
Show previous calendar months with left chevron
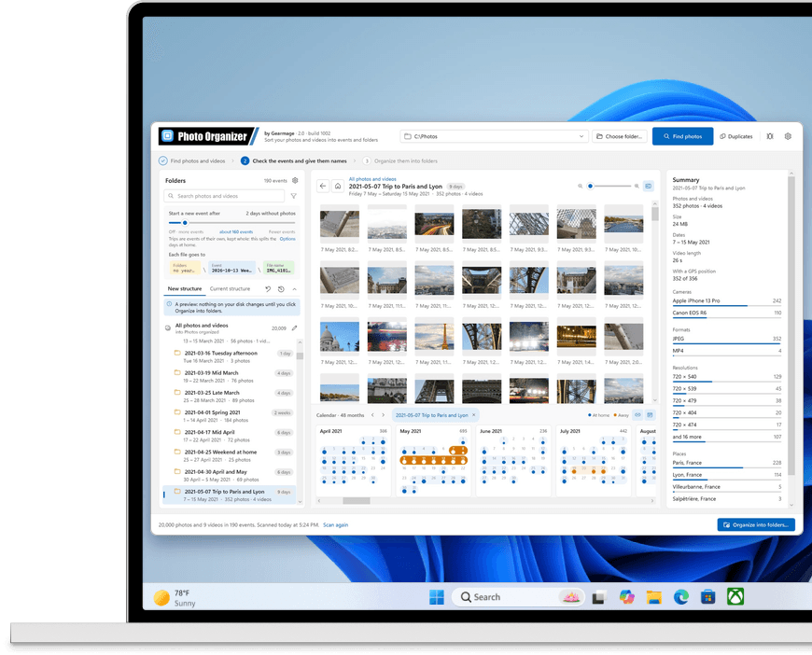tap(372, 415)
